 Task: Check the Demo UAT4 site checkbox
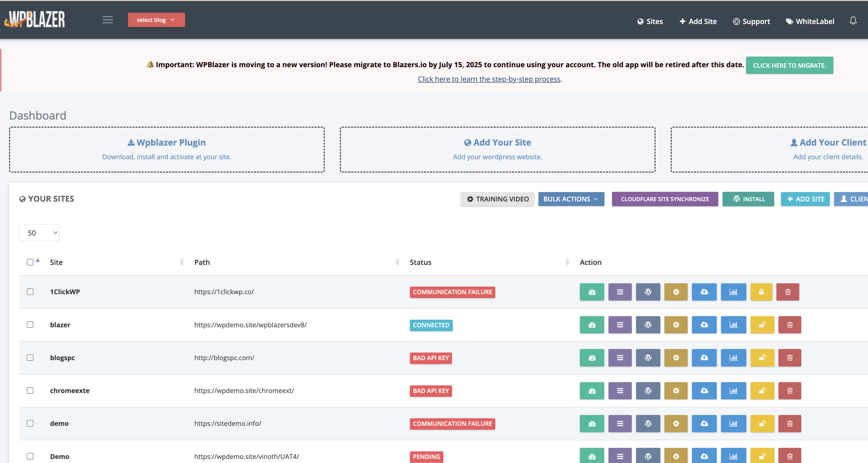click(x=30, y=456)
